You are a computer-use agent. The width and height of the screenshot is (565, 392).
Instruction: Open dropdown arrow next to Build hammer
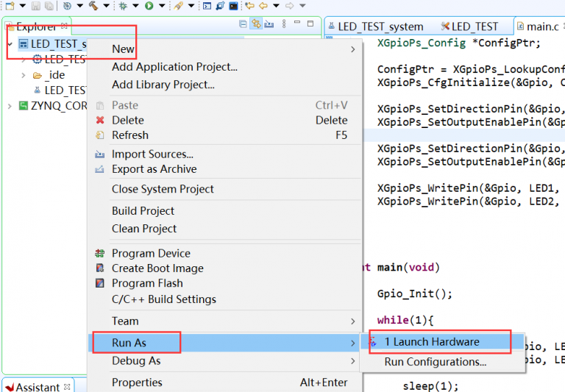tap(106, 6)
